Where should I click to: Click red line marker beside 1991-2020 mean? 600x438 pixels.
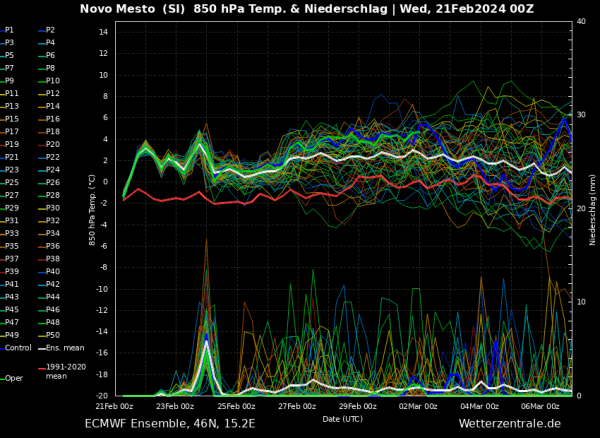[42, 369]
